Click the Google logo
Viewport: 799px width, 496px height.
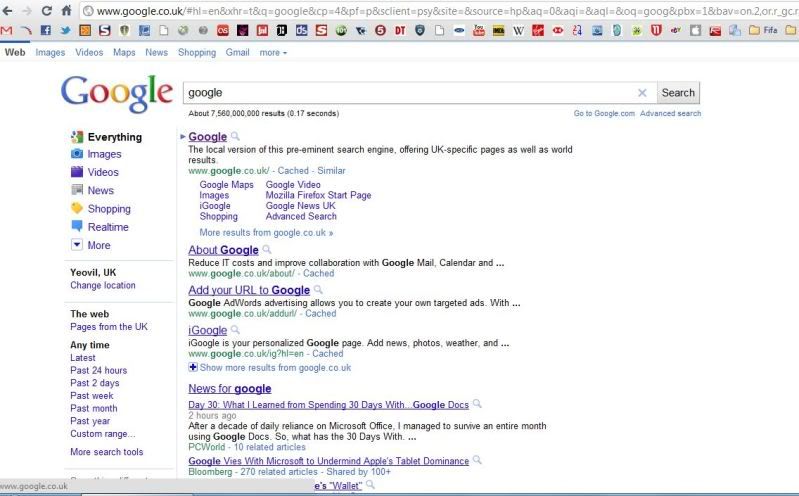point(117,93)
